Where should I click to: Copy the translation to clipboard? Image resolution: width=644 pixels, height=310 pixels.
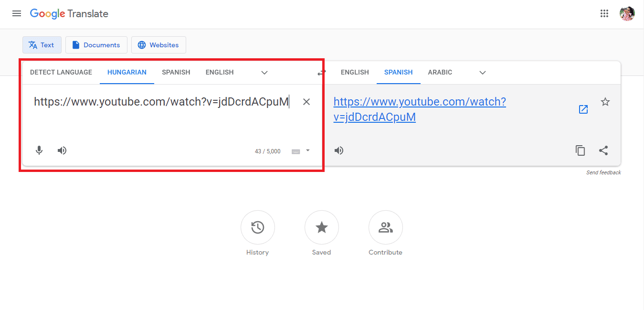[581, 150]
